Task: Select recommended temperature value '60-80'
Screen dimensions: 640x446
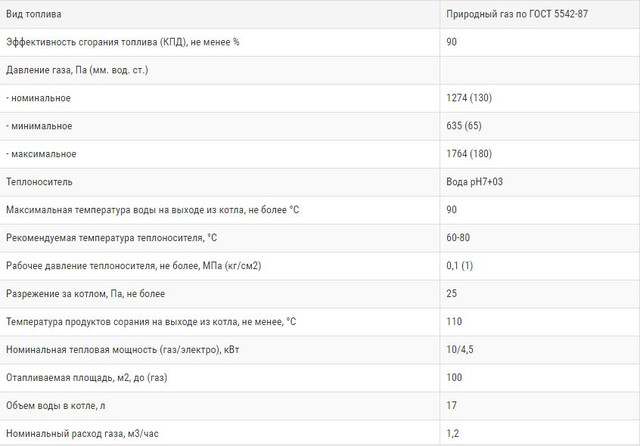Action: point(458,237)
